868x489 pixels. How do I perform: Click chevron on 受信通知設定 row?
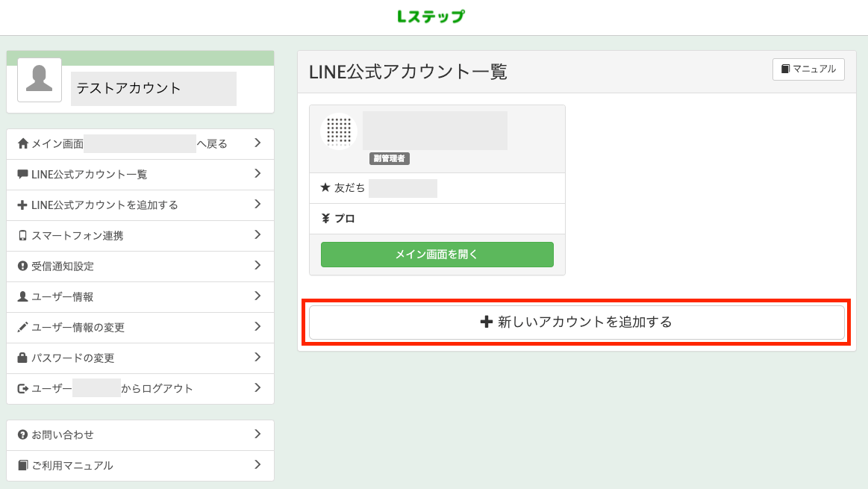click(257, 265)
